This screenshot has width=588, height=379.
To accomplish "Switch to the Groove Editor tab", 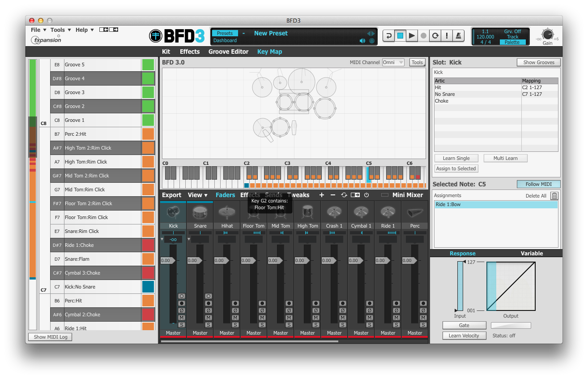I will click(x=228, y=52).
